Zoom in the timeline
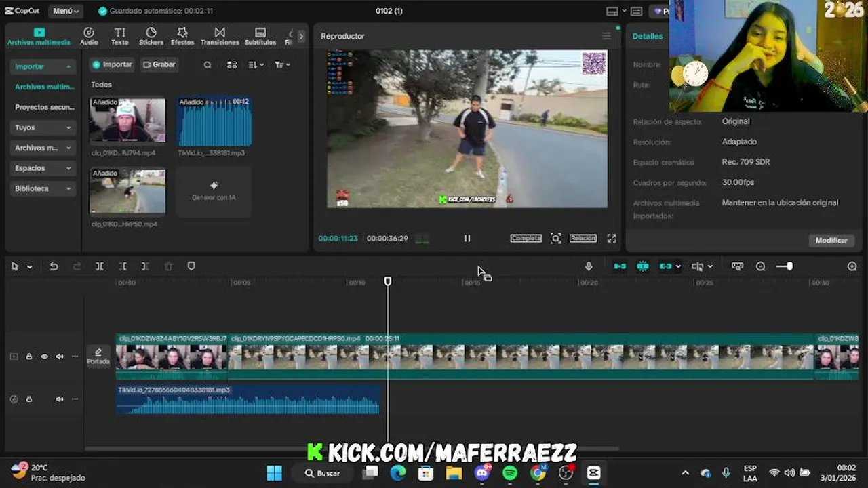 point(852,266)
